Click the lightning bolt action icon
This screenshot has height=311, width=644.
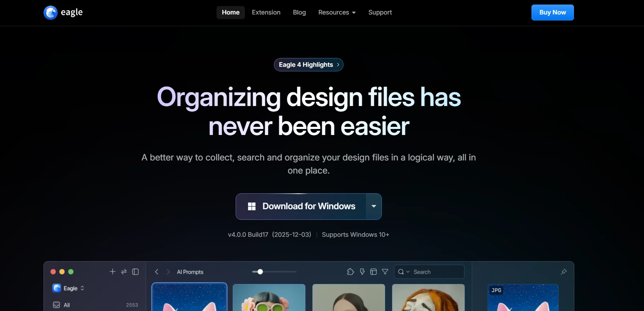pyautogui.click(x=362, y=271)
